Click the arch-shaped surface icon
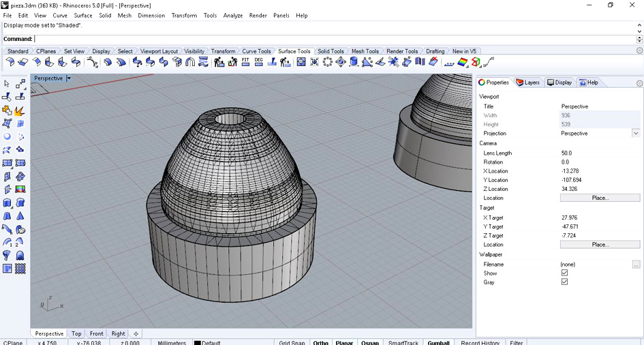This screenshot has height=345, width=644. (x=189, y=62)
